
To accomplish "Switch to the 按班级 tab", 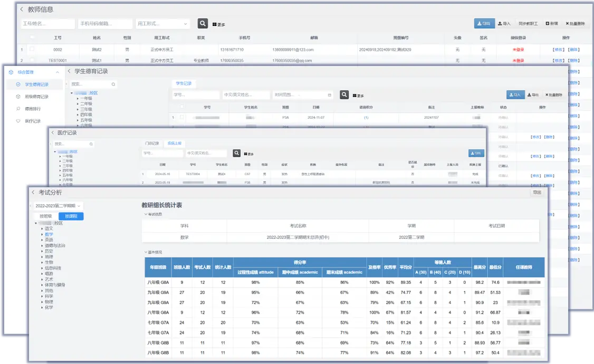I will click(45, 216).
